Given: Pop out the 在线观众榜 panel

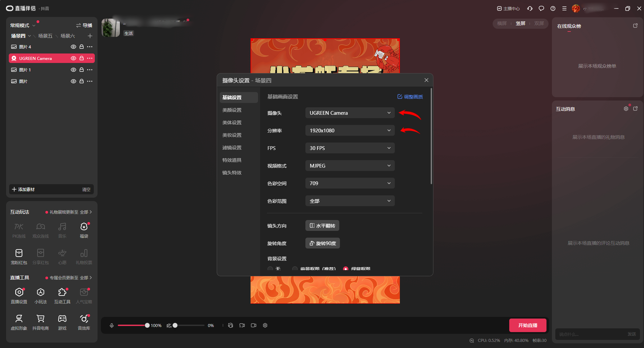Looking at the screenshot, I should (x=636, y=26).
